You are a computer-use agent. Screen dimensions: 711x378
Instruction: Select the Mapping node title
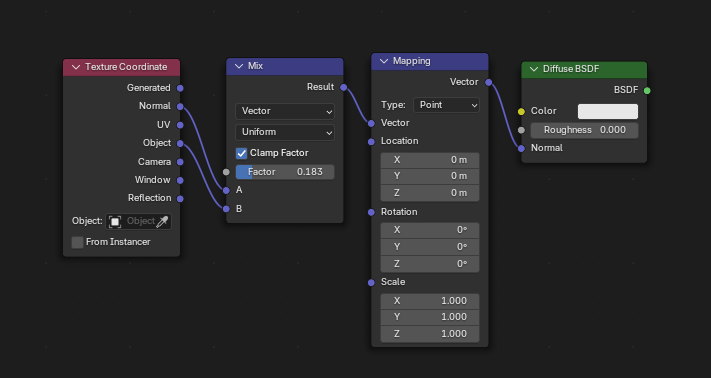(411, 61)
